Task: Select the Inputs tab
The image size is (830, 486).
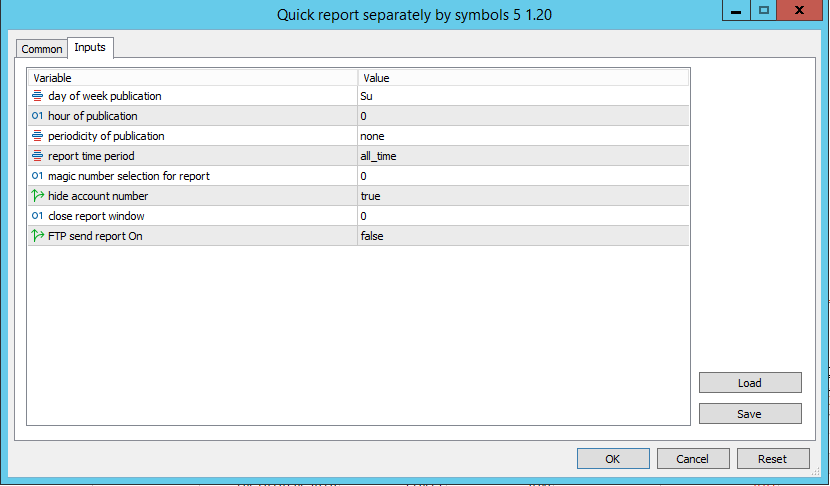Action: click(x=90, y=48)
